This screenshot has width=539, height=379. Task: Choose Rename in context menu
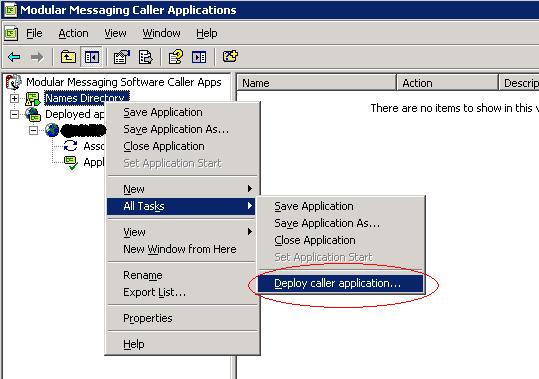(182, 275)
